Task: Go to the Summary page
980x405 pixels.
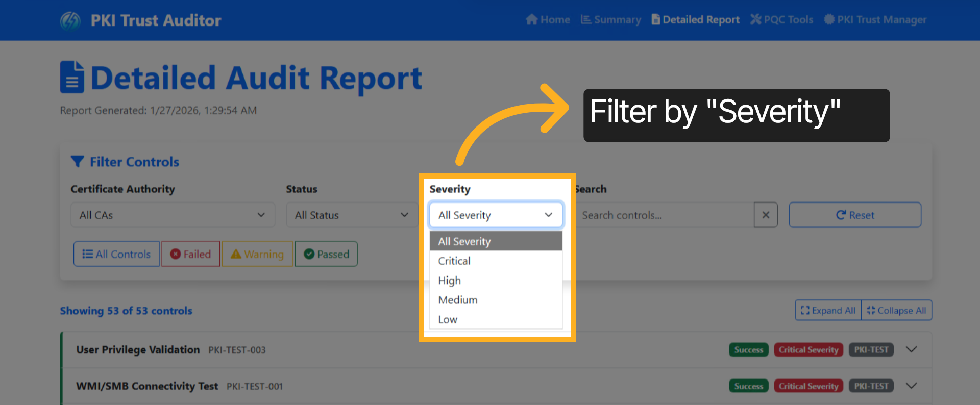Action: 611,20
